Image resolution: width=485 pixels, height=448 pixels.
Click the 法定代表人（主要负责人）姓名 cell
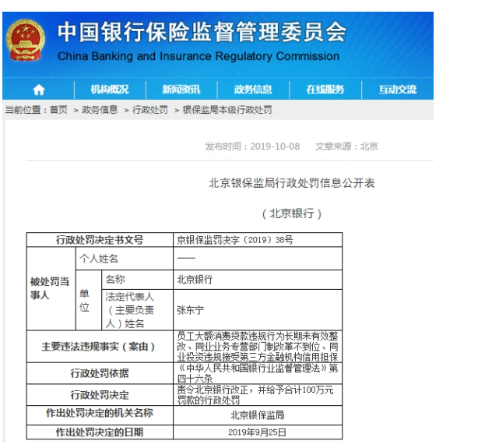click(x=137, y=310)
